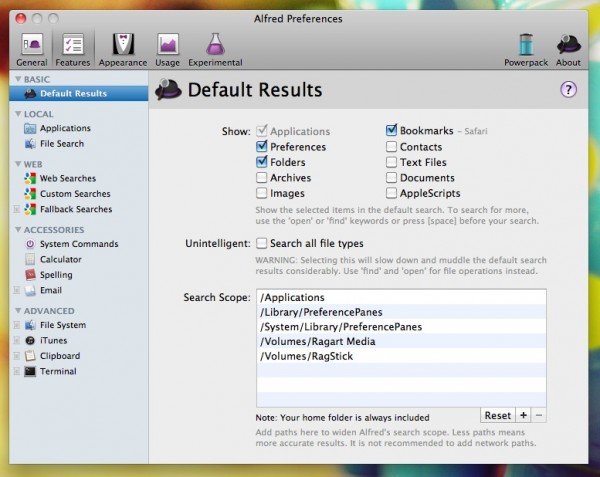Open the About hat icon
Screen dimensions: 600x477
click(x=568, y=50)
